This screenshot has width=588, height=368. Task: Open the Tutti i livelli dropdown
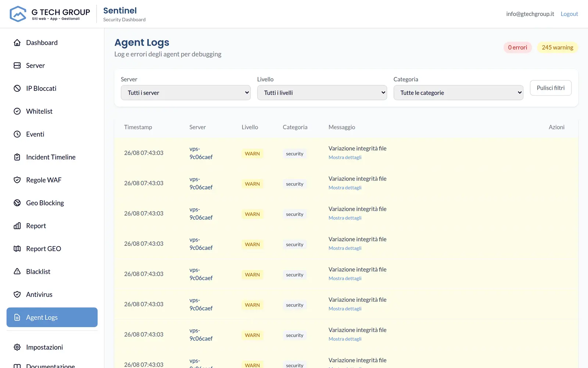click(x=322, y=93)
